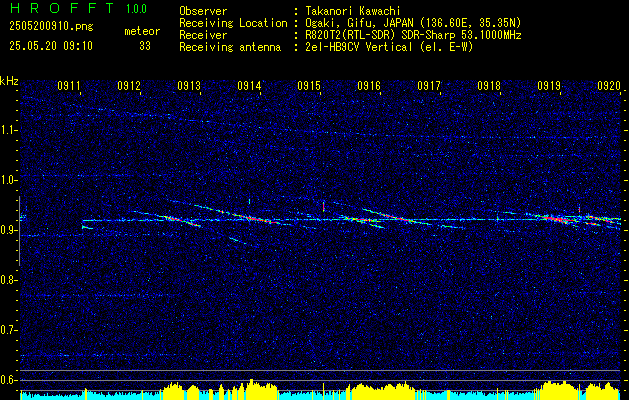Click 2el-HB9CV Vertical antenna text
Viewport: 629px width, 400px height.
(x=389, y=47)
